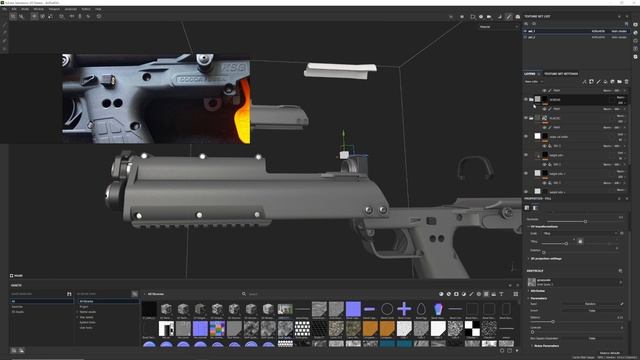Click the top icon in the right-edge dock

[x=636, y=24]
